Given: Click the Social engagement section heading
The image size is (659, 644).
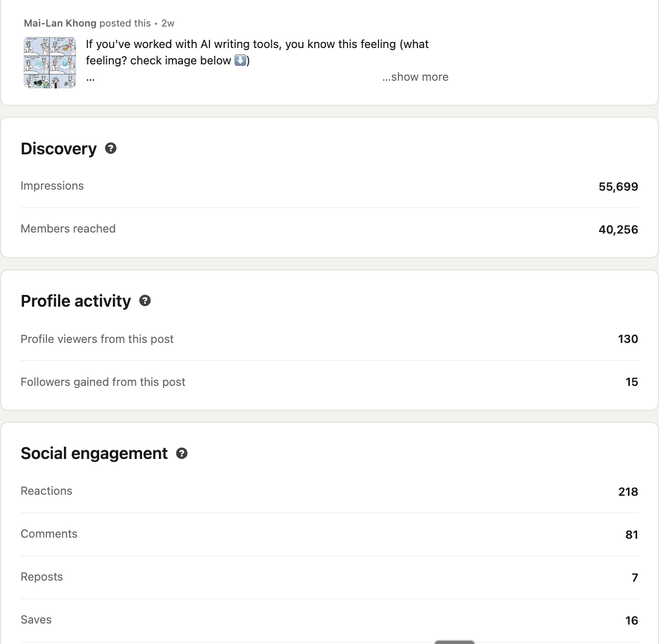Looking at the screenshot, I should [x=93, y=453].
